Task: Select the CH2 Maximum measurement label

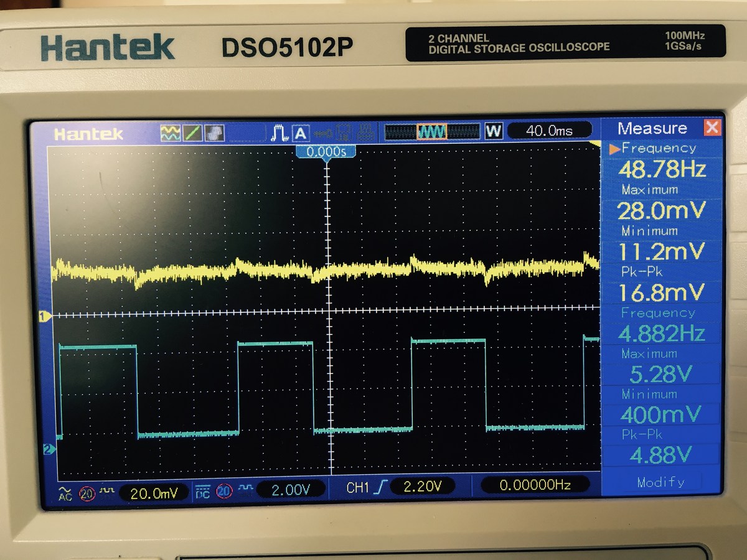Action: (649, 353)
